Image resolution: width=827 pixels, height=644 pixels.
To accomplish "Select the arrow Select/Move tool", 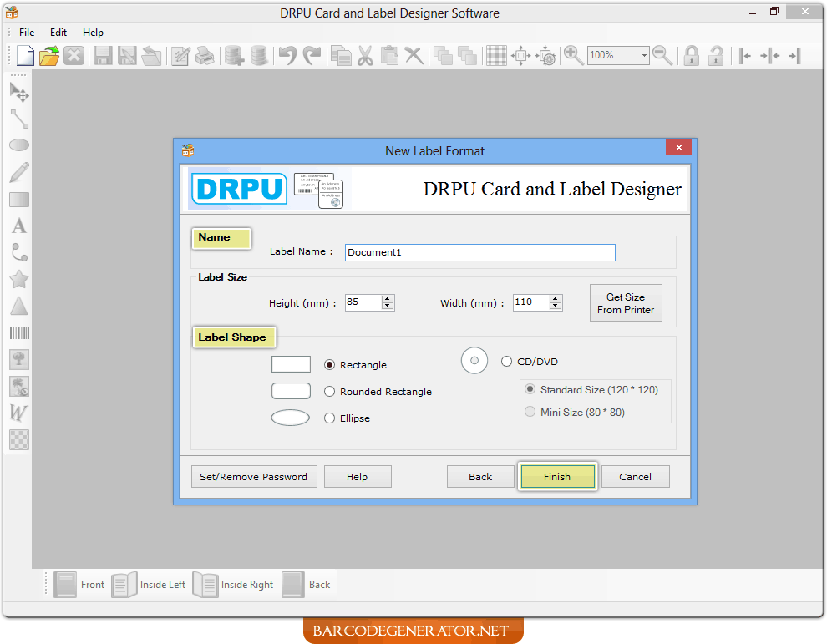I will [x=19, y=93].
